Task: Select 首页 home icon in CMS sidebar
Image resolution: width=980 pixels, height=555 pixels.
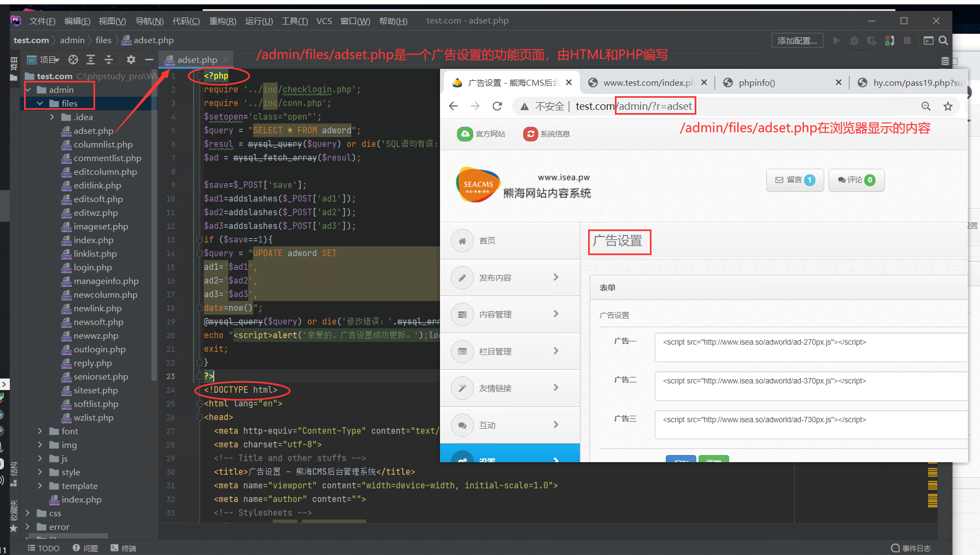Action: [462, 240]
